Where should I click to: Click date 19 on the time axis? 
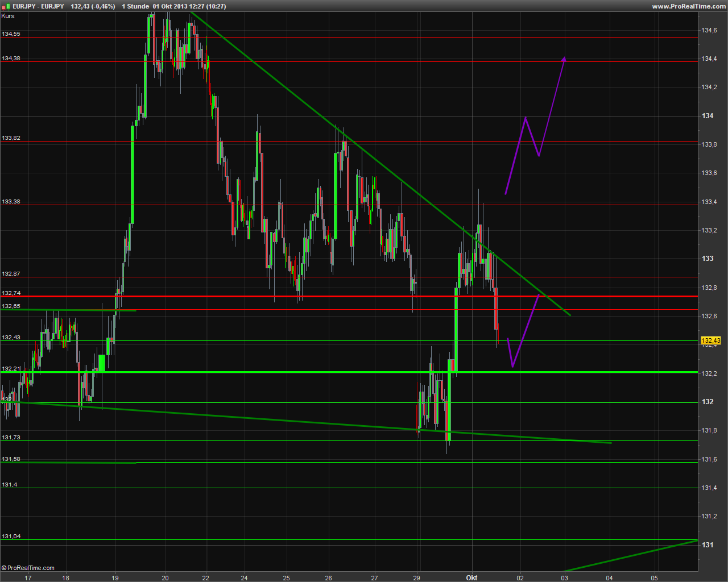click(x=115, y=578)
